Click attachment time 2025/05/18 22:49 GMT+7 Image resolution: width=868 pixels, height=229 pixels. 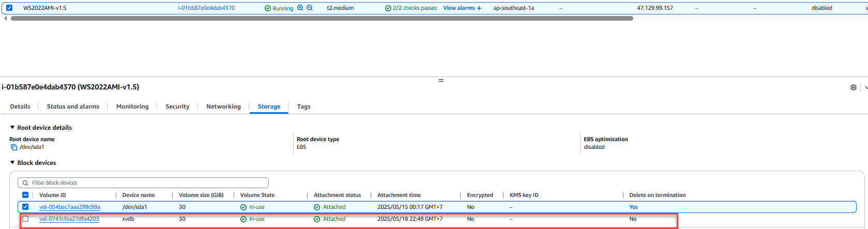point(410,219)
